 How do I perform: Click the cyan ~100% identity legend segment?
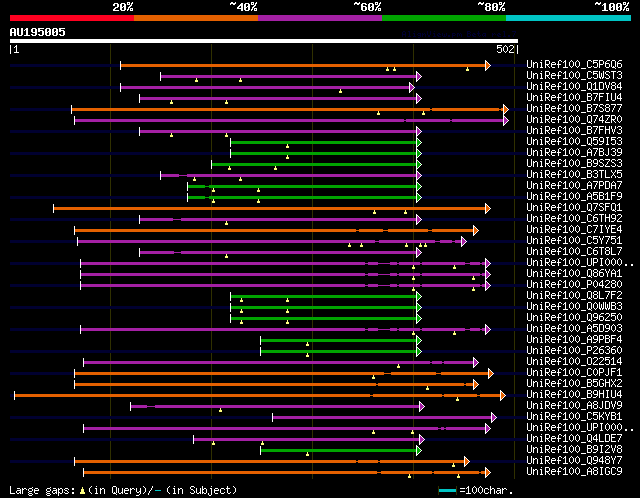click(x=569, y=18)
